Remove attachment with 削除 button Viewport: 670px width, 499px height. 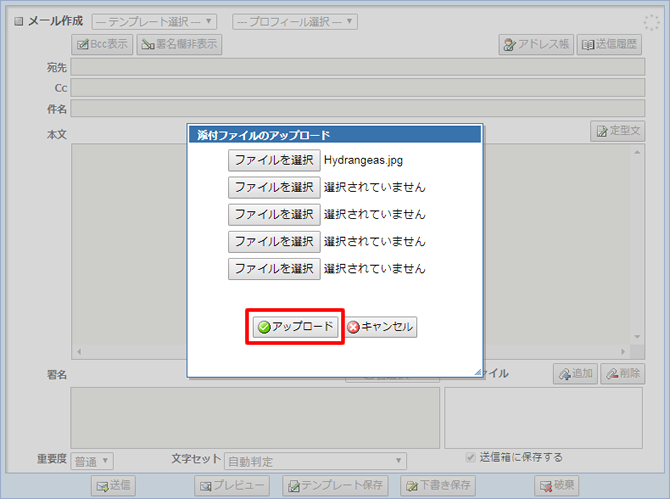[x=623, y=374]
